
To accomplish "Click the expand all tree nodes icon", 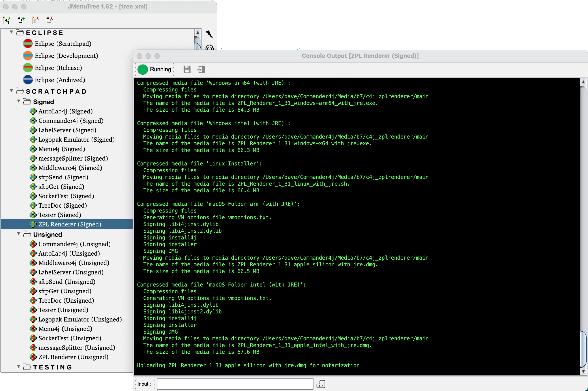I will point(6,20).
